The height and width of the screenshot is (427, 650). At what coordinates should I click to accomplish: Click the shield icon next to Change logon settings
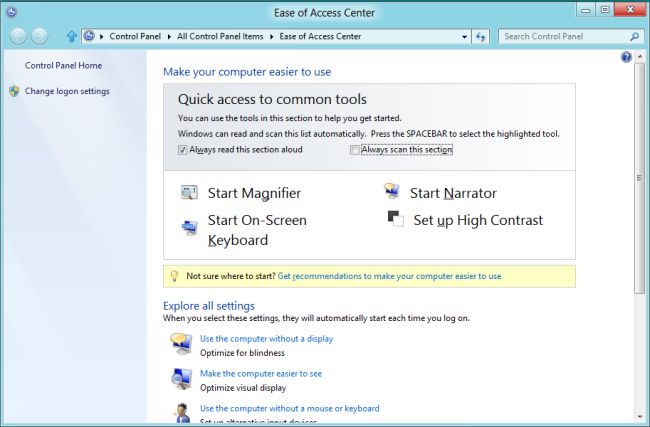(x=14, y=91)
